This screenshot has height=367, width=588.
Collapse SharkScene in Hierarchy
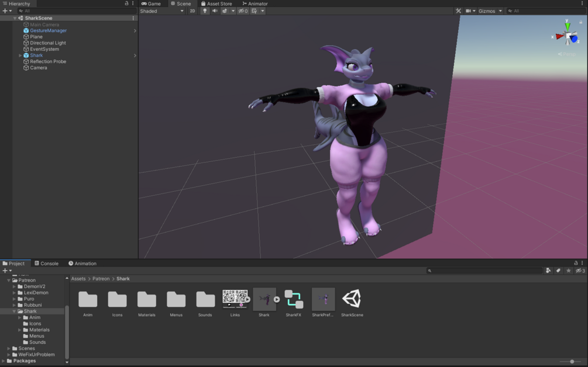(x=15, y=18)
